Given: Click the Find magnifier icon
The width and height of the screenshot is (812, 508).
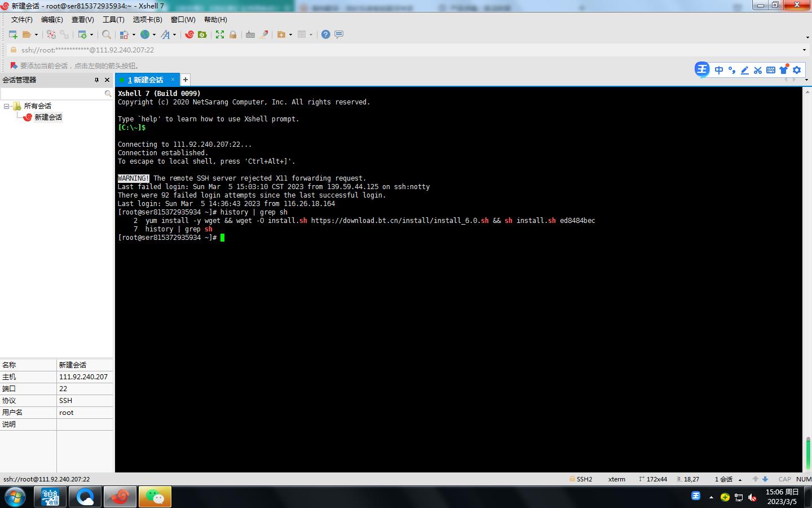Looking at the screenshot, I should coord(106,34).
